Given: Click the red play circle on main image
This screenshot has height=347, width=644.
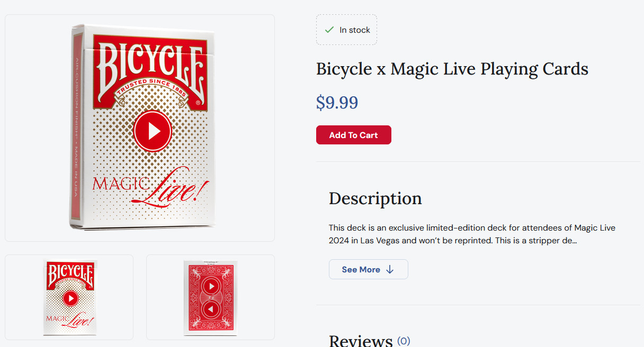Looking at the screenshot, I should click(153, 131).
